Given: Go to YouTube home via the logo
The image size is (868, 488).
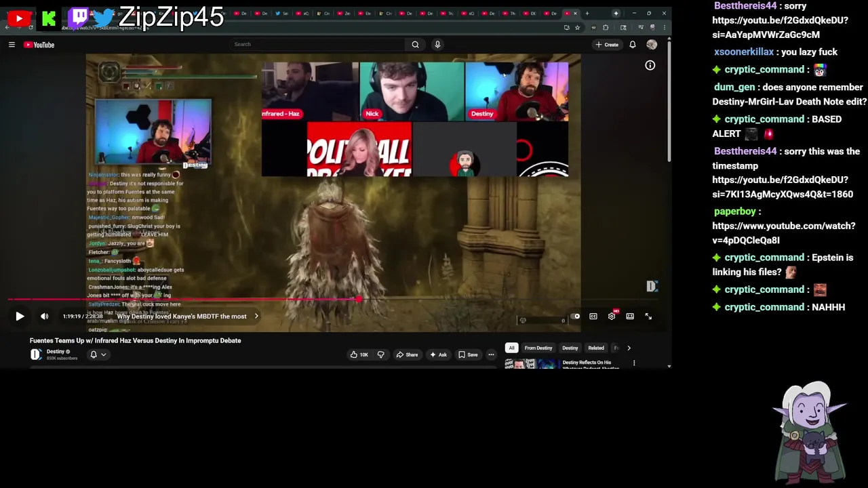Looking at the screenshot, I should point(39,45).
